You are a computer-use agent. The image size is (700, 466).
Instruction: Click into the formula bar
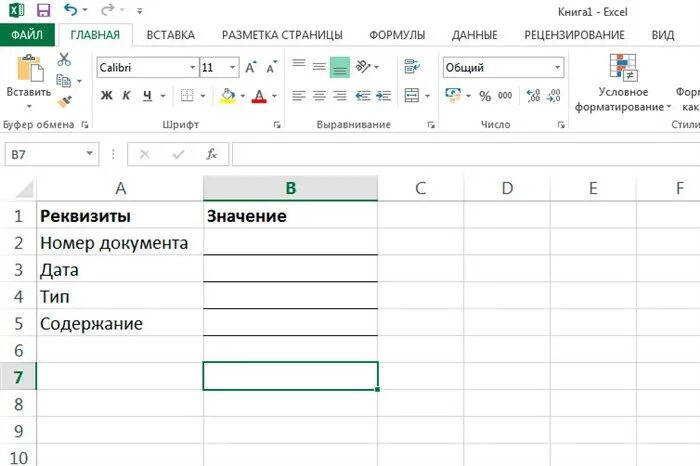466,154
